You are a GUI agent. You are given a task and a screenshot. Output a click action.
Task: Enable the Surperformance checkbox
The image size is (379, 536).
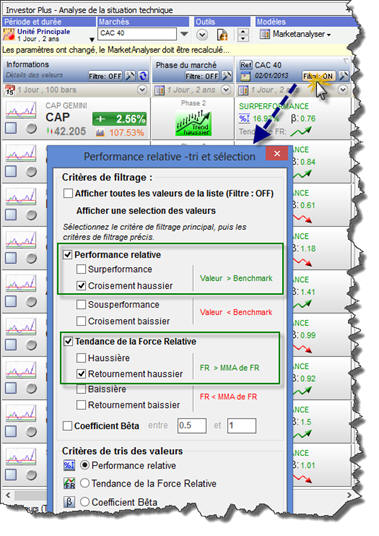[81, 269]
